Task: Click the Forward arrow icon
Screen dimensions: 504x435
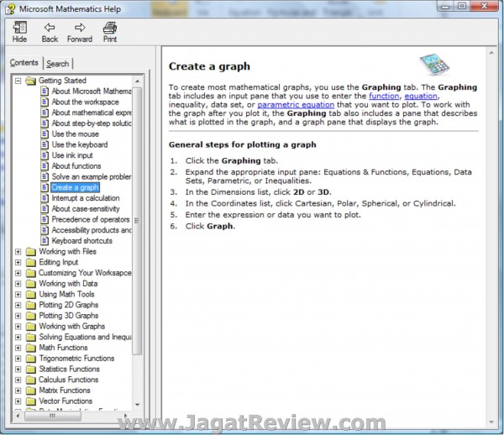Action: click(80, 28)
